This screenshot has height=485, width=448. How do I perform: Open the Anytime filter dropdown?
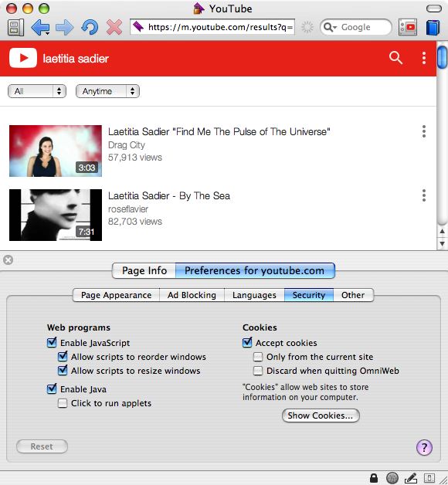pyautogui.click(x=107, y=91)
